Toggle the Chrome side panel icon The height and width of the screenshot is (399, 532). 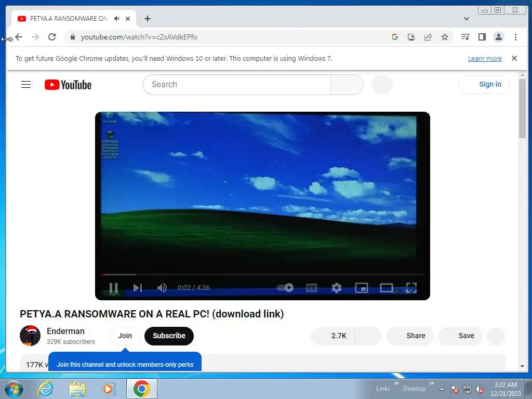coord(482,37)
